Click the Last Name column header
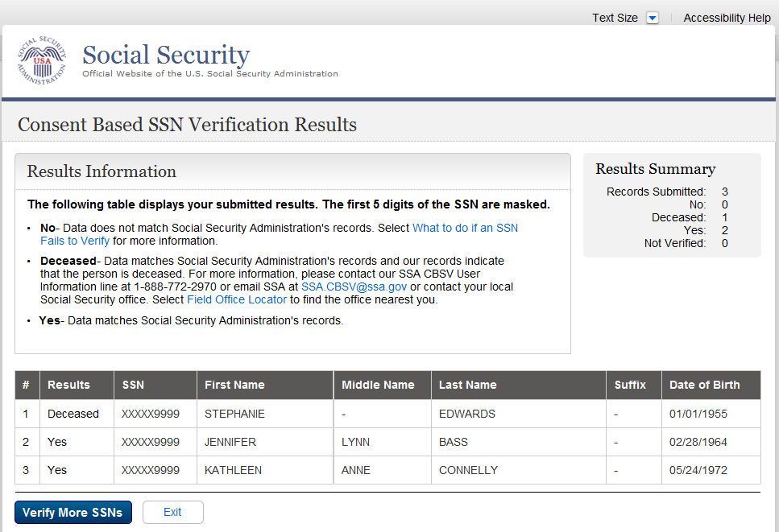 click(x=467, y=385)
